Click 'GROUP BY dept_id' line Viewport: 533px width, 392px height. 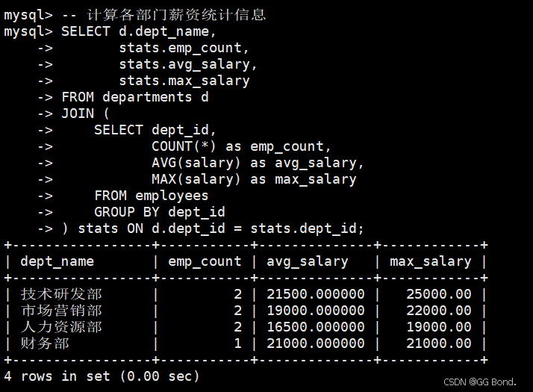[160, 212]
